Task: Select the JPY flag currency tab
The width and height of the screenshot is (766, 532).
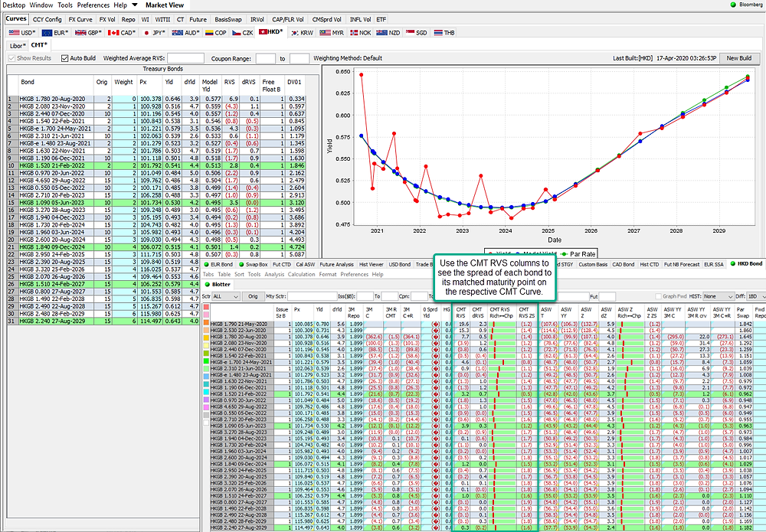Action: (x=154, y=33)
